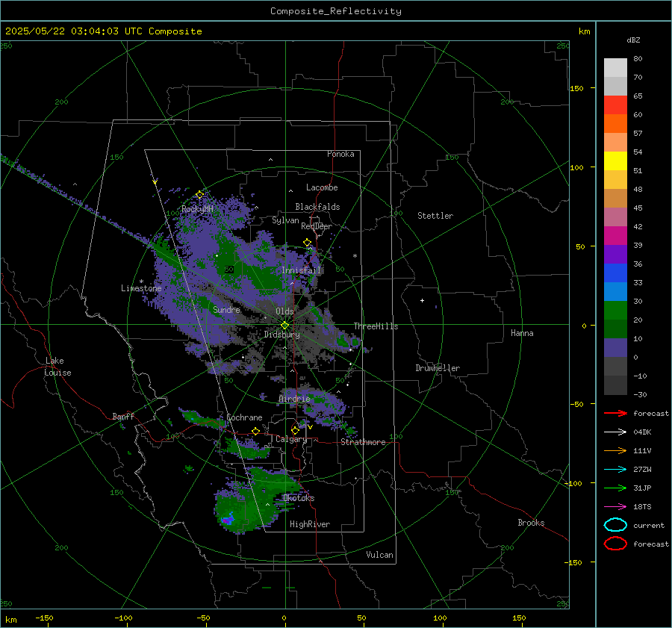Select the purple swatch between 36 and 39 dBZ

(615, 254)
